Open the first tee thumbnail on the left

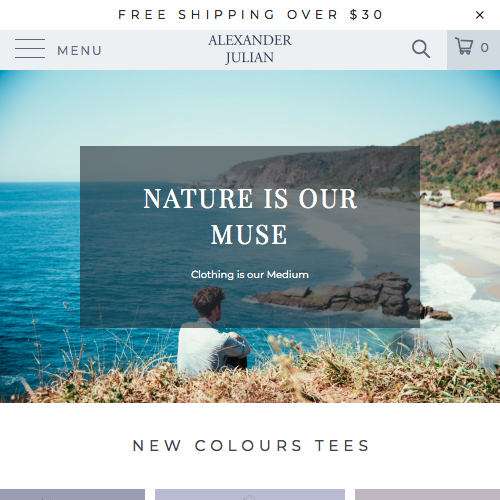72,495
